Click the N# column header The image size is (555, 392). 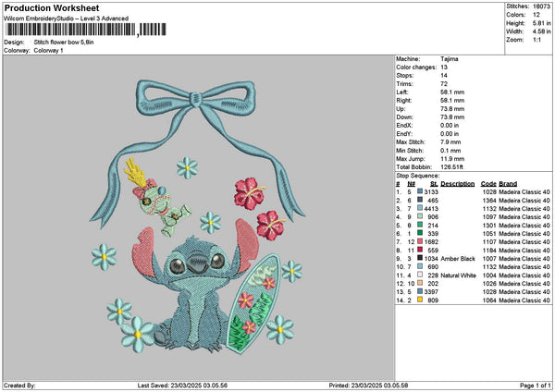click(x=411, y=184)
